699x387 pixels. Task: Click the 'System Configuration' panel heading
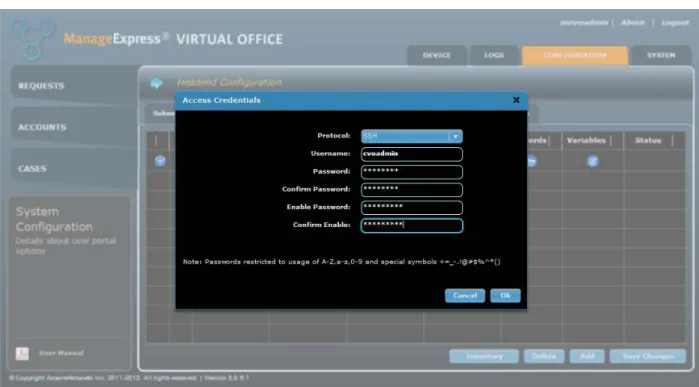point(54,219)
